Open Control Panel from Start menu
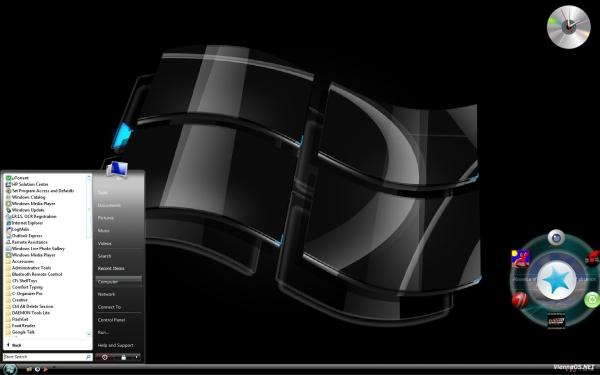 click(111, 320)
